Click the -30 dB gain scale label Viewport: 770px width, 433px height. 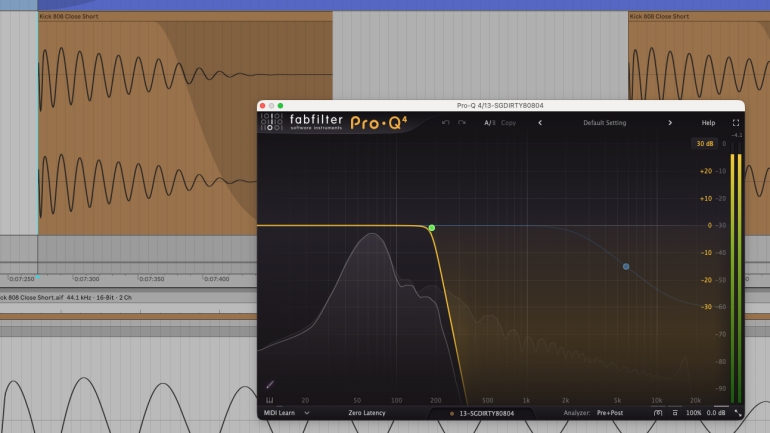pyautogui.click(x=706, y=307)
